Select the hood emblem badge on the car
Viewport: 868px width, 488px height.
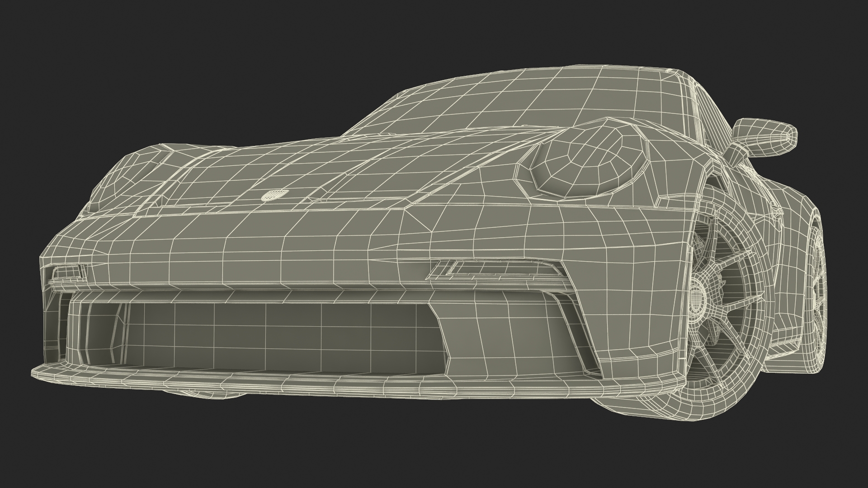[x=274, y=194]
